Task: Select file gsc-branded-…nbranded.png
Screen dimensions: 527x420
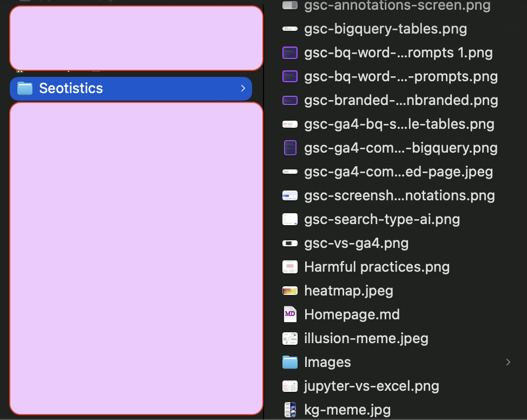Action: (401, 100)
